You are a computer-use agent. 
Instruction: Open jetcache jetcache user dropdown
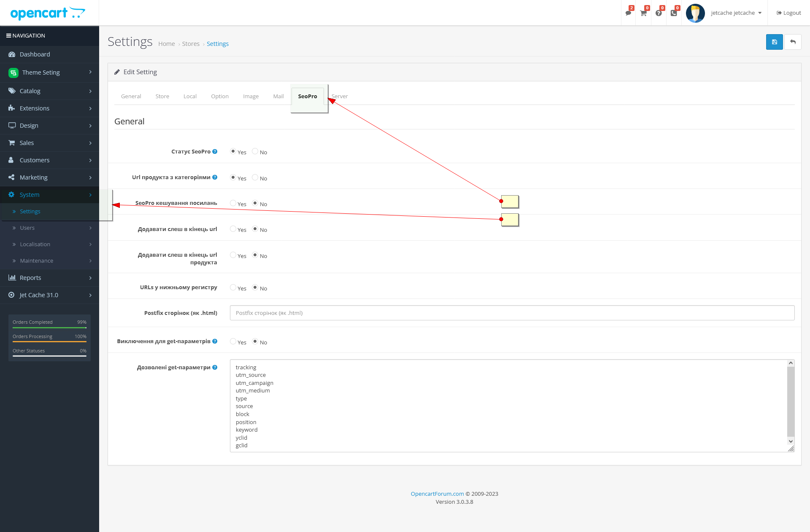point(736,13)
